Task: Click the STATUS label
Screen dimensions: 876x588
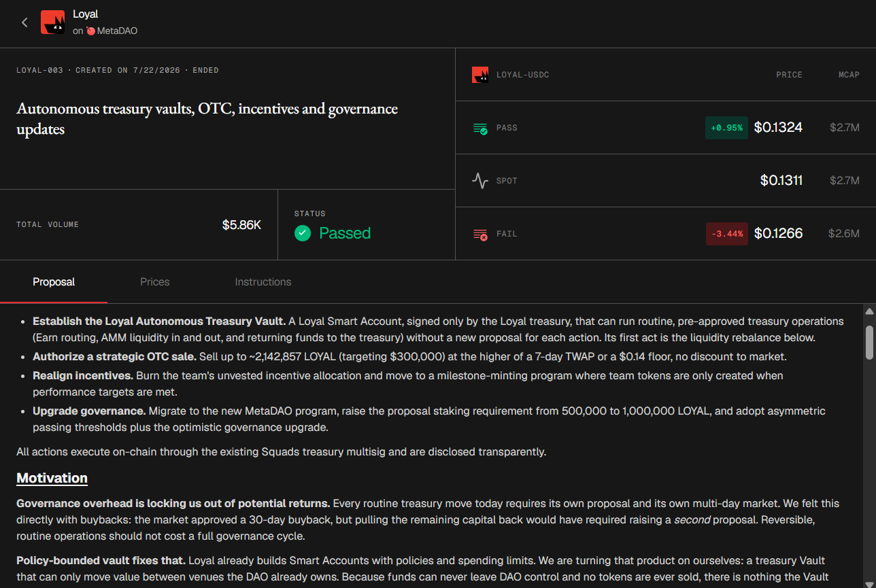Action: pos(309,213)
